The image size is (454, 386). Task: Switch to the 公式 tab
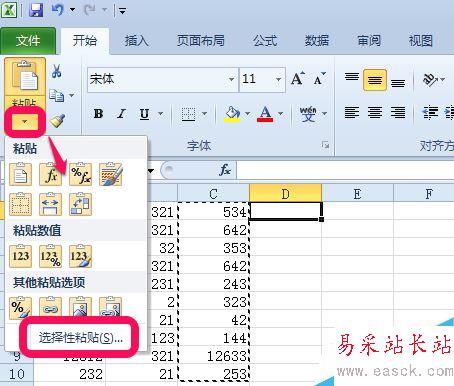tap(265, 41)
